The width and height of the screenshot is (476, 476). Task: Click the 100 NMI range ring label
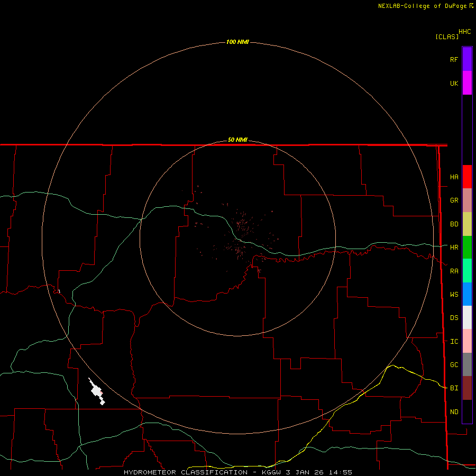237,42
